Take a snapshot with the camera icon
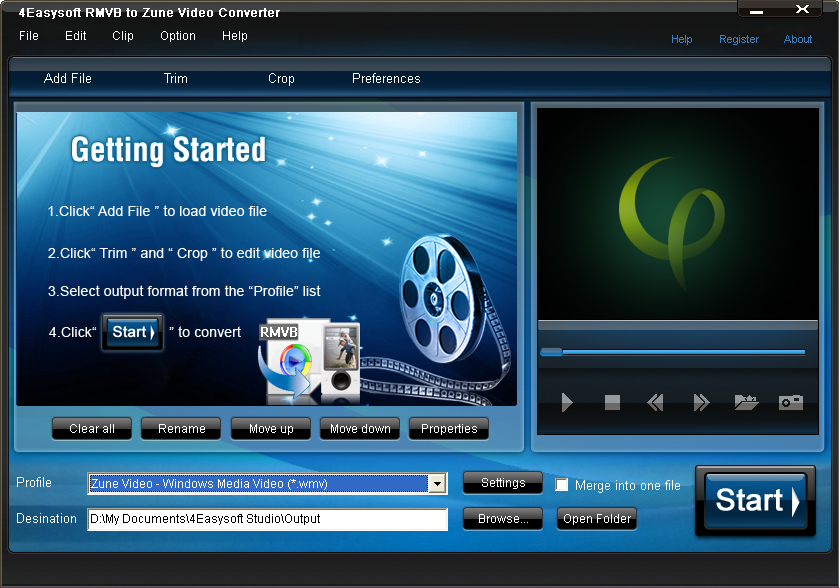 coord(790,403)
